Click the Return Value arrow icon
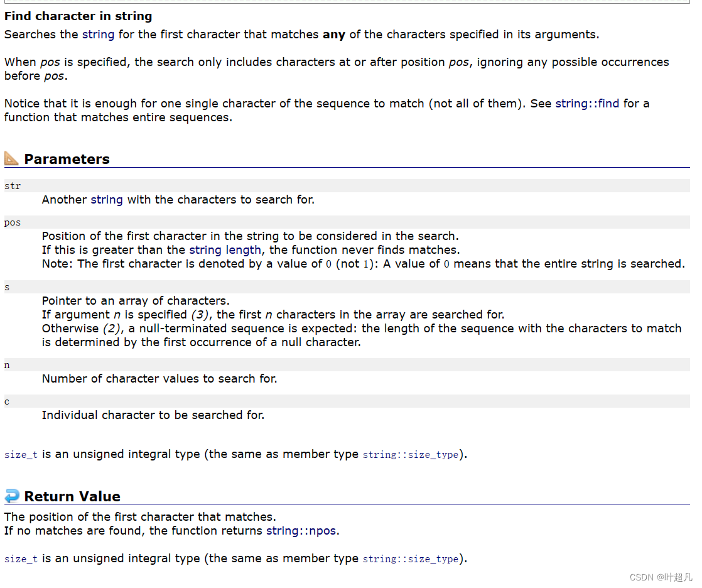This screenshot has height=588, width=702. 11,496
